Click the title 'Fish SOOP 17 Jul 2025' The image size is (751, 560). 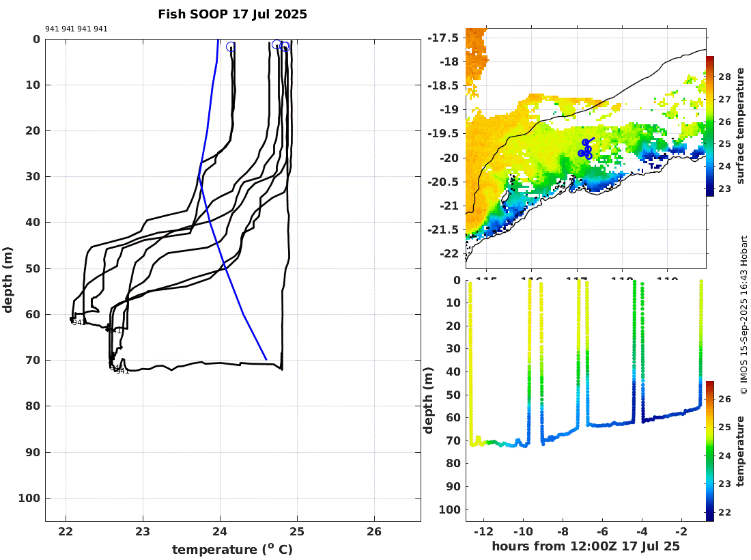(x=232, y=14)
